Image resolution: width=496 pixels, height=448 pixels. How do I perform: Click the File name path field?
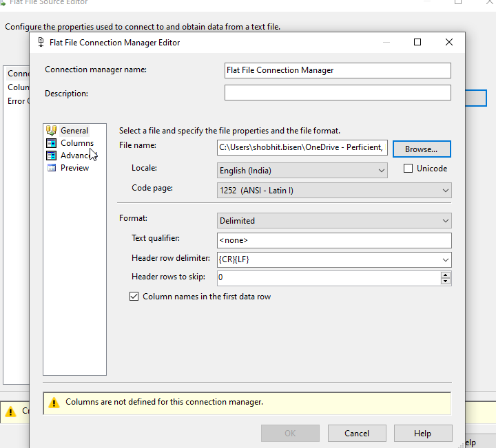click(x=302, y=147)
